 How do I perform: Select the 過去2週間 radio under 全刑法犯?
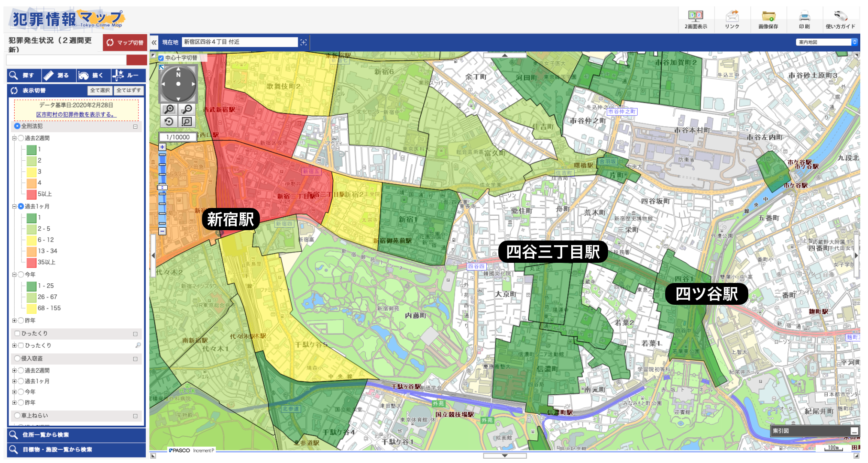click(21, 138)
